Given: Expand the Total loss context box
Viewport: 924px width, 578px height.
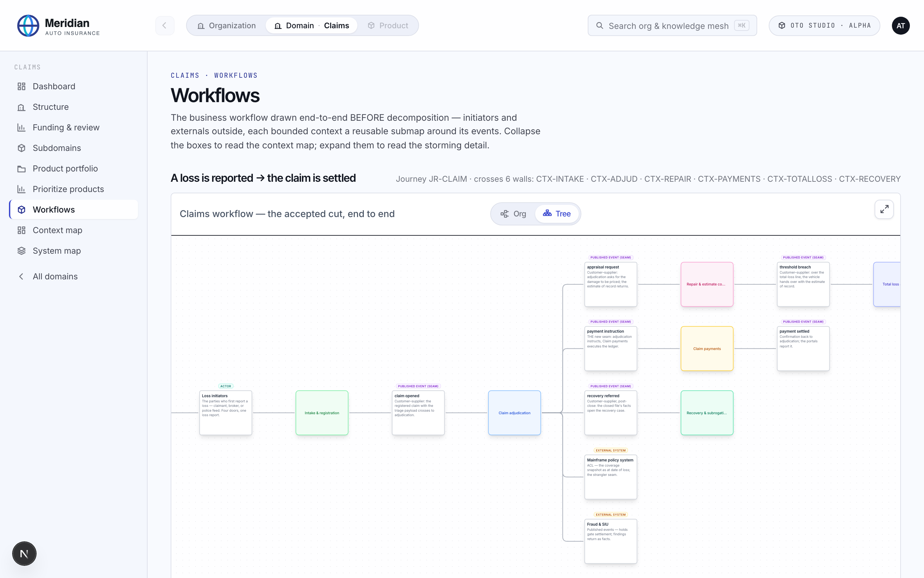Looking at the screenshot, I should click(x=887, y=284).
